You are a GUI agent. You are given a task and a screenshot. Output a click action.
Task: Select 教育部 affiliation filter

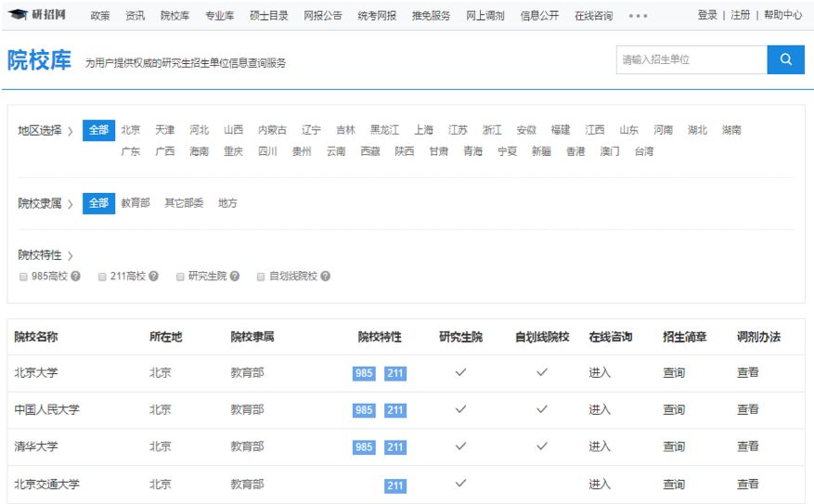(135, 203)
